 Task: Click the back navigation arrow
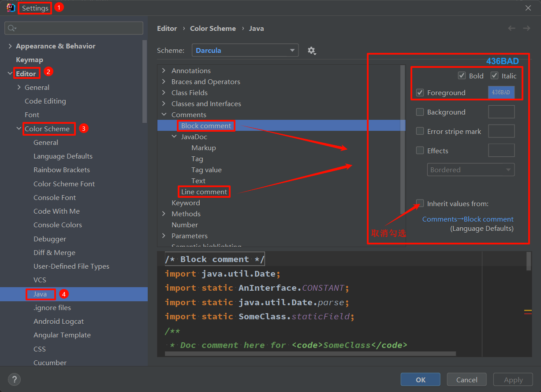click(511, 28)
